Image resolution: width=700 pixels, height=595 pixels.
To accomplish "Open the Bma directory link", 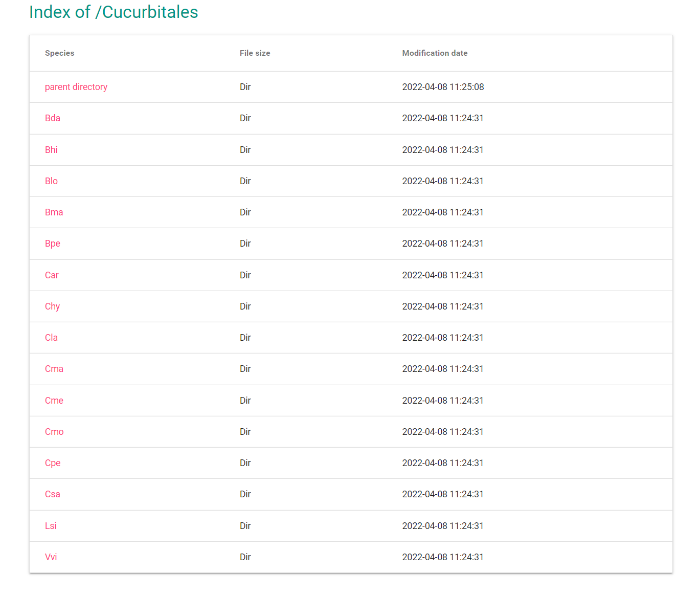I will (x=54, y=212).
